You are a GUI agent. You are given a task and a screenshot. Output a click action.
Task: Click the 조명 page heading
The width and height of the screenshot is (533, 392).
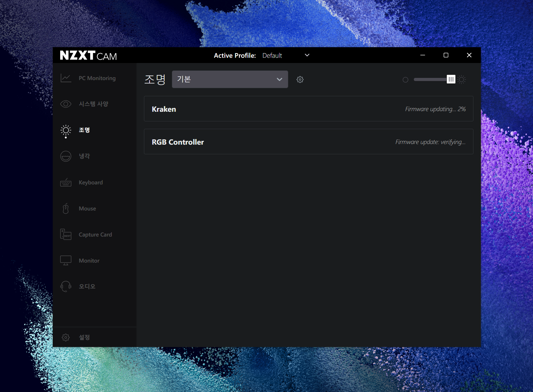click(x=155, y=79)
